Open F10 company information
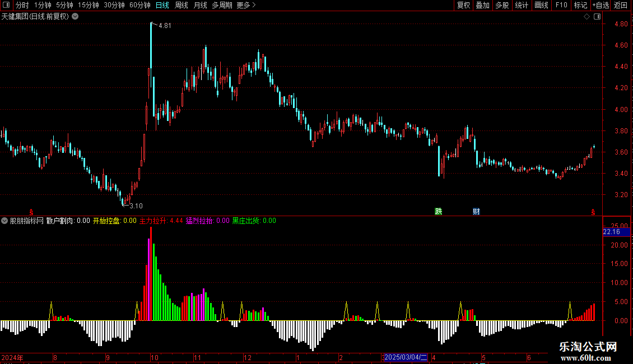Viewport: 633px width, 364px height. (x=561, y=5)
